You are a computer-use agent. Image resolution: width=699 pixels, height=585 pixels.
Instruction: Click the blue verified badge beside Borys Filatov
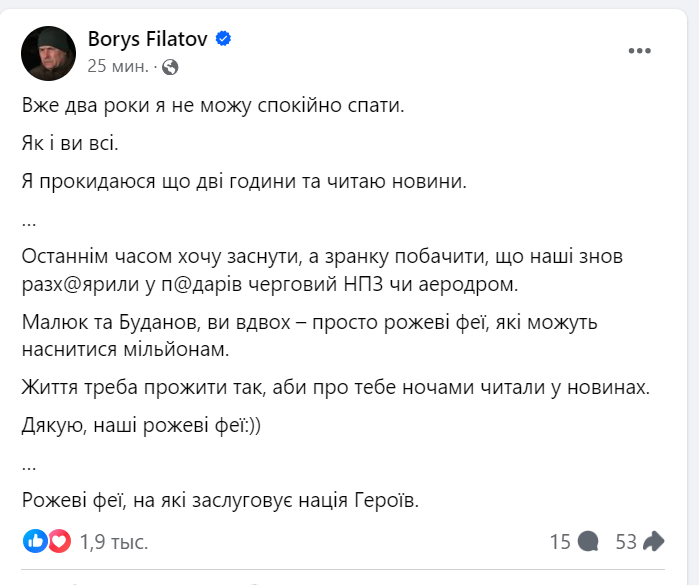pyautogui.click(x=225, y=39)
